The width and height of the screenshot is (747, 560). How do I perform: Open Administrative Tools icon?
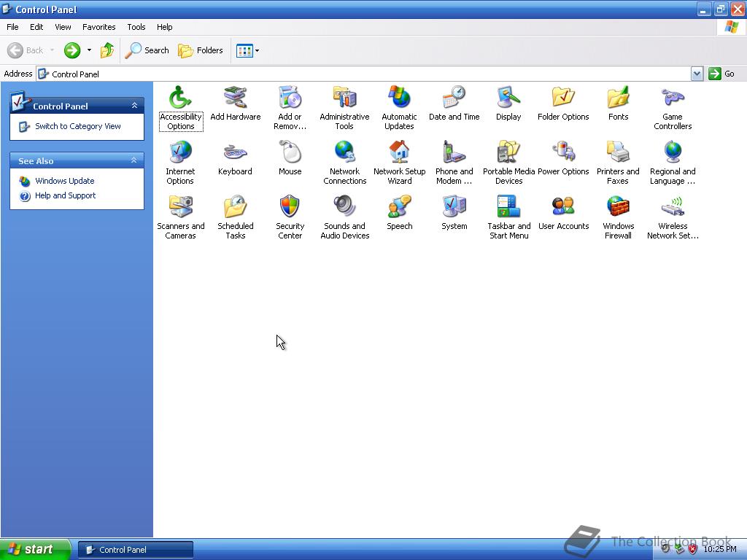pos(344,98)
